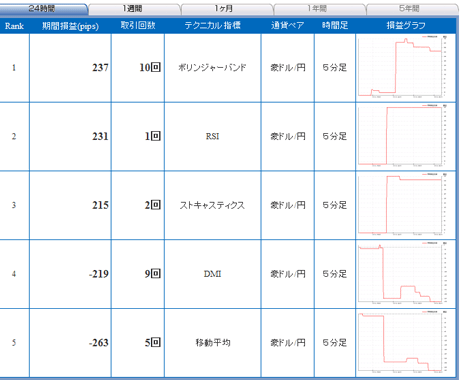The width and height of the screenshot is (460, 380).
Task: Click rank number 5
Action: pyautogui.click(x=14, y=343)
